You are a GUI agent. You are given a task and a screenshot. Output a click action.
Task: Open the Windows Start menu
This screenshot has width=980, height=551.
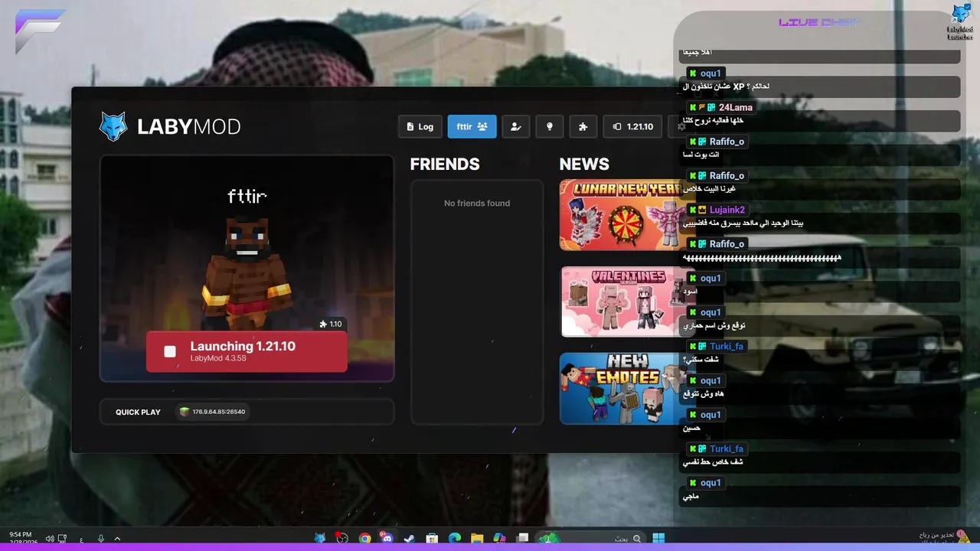click(x=658, y=538)
